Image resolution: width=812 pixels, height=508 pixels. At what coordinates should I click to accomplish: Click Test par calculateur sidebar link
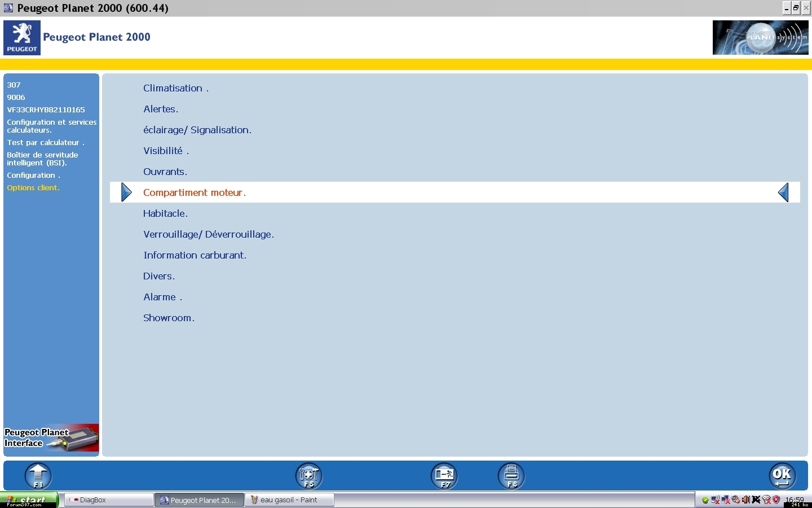coord(45,143)
